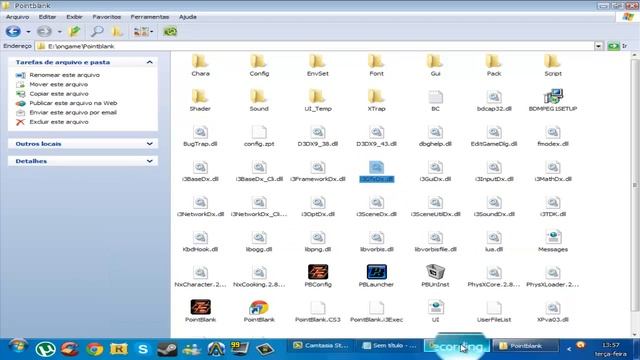
Task: Click Publicar este arquivo na Web
Action: click(73, 103)
